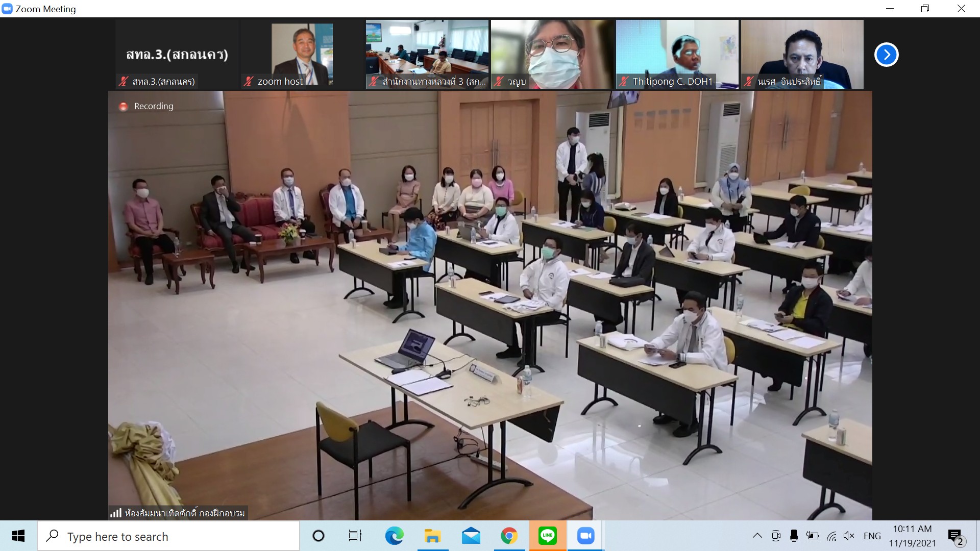The width and height of the screenshot is (980, 551).
Task: Open Cortana circle icon in taskbar
Action: coord(318,536)
